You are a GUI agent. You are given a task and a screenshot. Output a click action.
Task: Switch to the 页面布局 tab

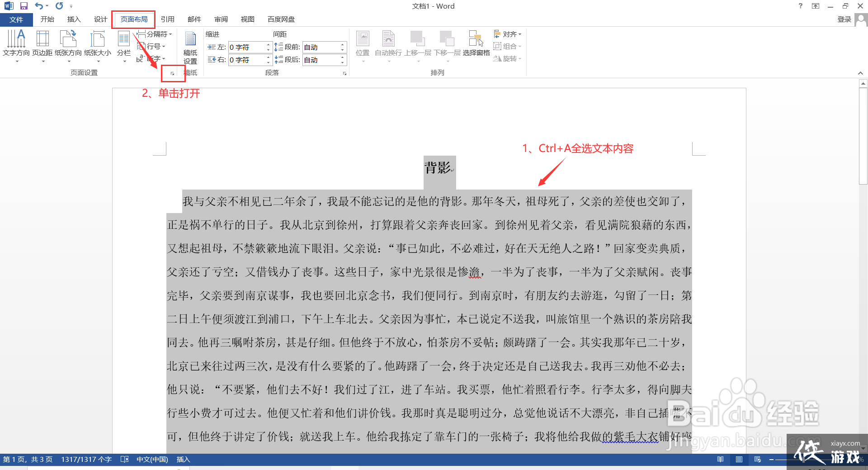134,19
